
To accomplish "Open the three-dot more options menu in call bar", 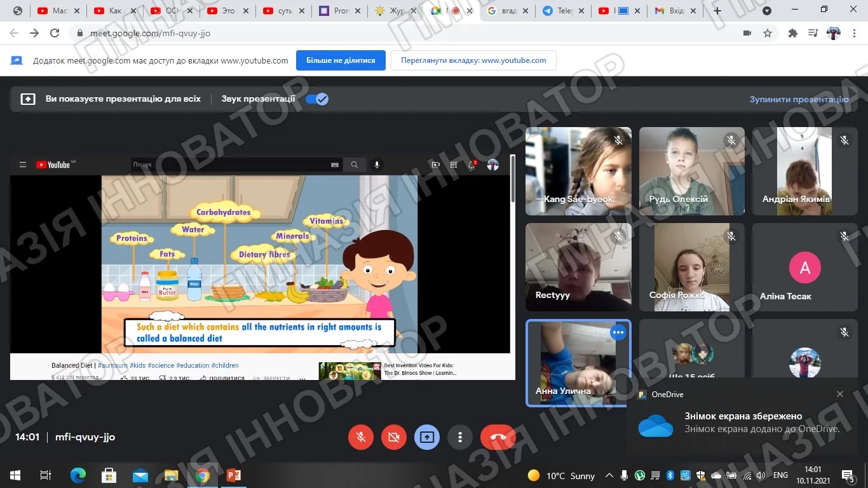I will (x=460, y=437).
